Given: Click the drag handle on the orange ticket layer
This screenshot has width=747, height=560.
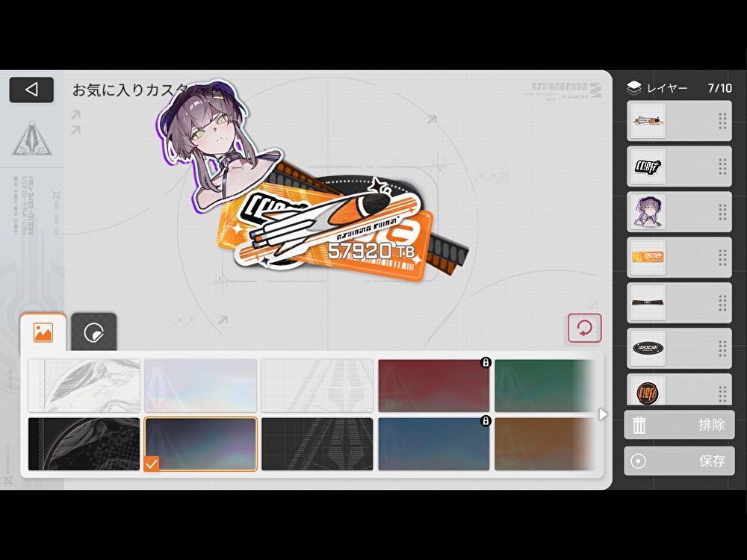Looking at the screenshot, I should (722, 258).
